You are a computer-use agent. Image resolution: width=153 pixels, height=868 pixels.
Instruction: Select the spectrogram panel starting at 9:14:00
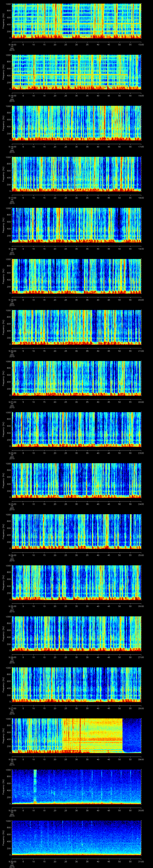[x=76, y=21]
